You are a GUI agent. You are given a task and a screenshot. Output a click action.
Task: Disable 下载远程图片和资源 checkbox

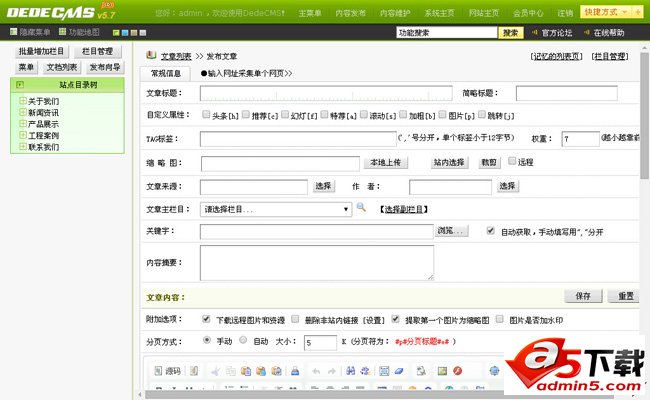(206, 320)
